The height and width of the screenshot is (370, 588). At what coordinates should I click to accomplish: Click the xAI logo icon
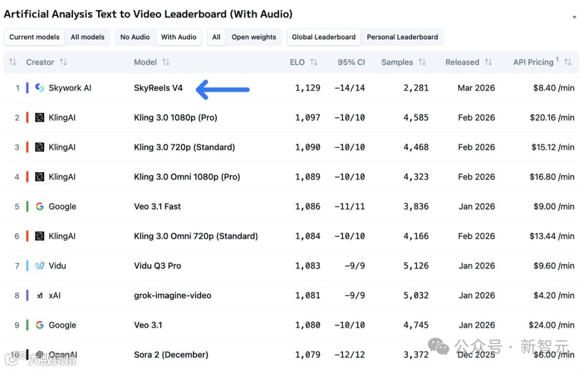(x=39, y=295)
